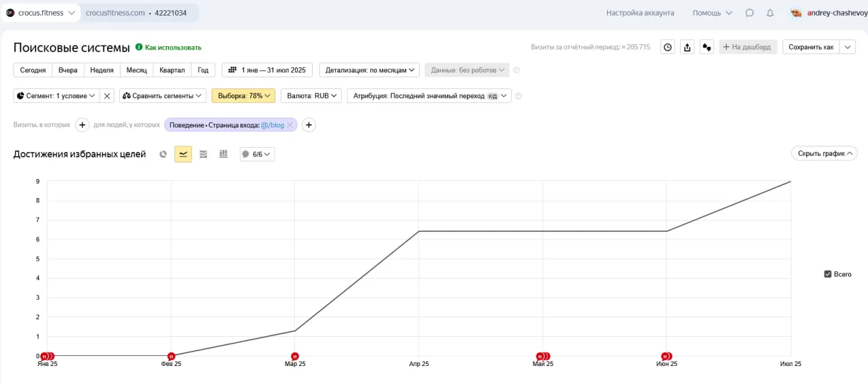
Task: Remove the Страница входа /blog filter
Action: (x=290, y=125)
